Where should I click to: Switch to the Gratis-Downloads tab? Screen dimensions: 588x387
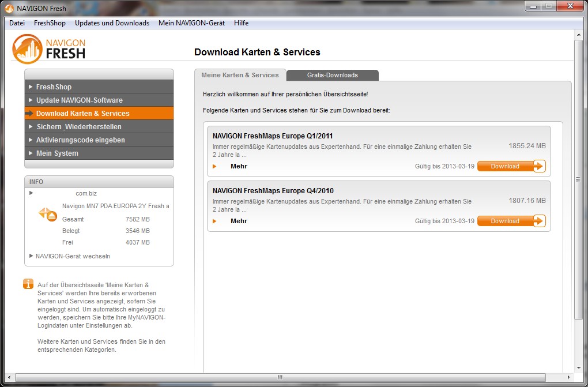333,75
